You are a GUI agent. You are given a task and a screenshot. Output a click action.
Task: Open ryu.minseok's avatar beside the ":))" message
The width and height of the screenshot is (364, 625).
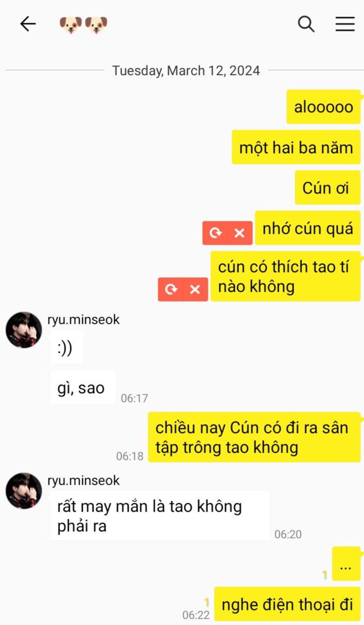pos(24,330)
